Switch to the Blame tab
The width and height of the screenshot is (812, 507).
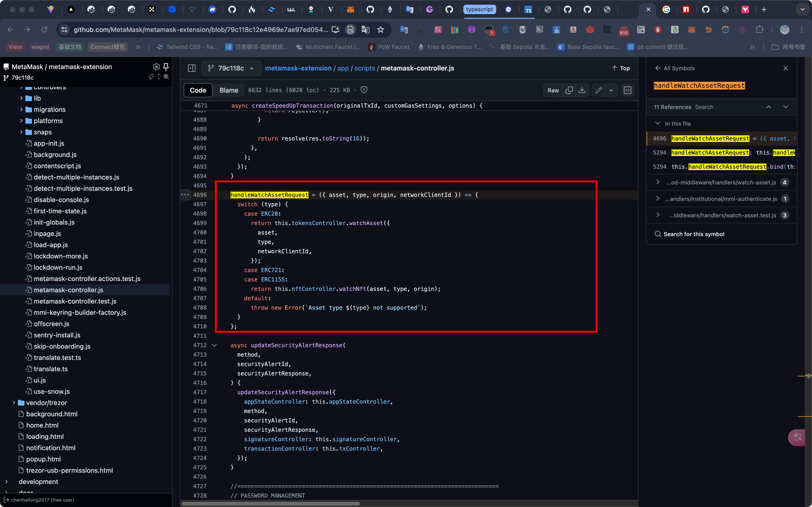click(x=229, y=90)
